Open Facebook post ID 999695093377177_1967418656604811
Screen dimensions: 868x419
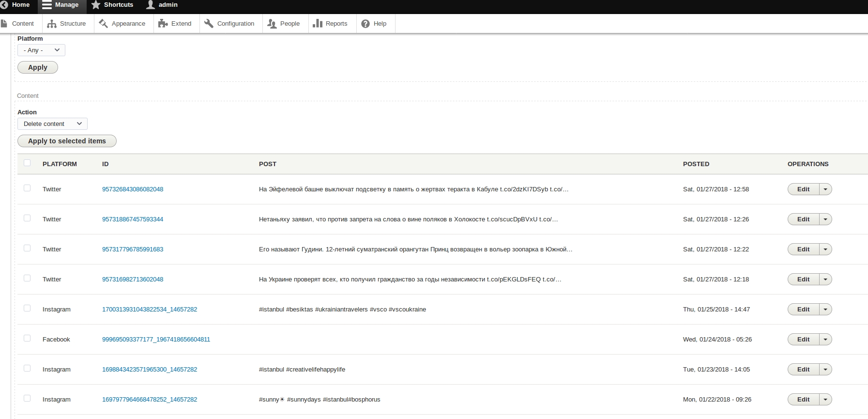click(156, 340)
